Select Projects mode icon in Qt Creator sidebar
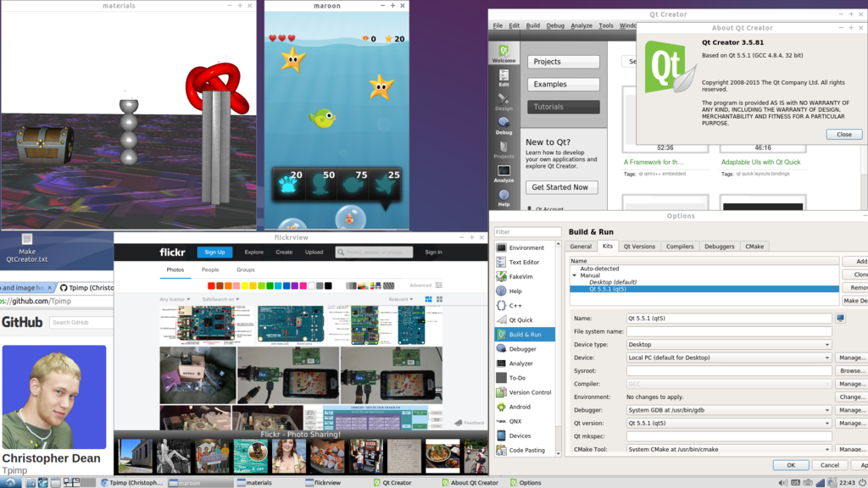Viewport: 868px width, 488px height. pos(504,150)
